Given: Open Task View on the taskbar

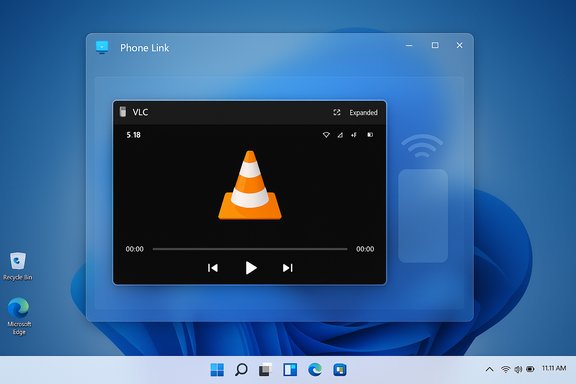Looking at the screenshot, I should tap(266, 370).
